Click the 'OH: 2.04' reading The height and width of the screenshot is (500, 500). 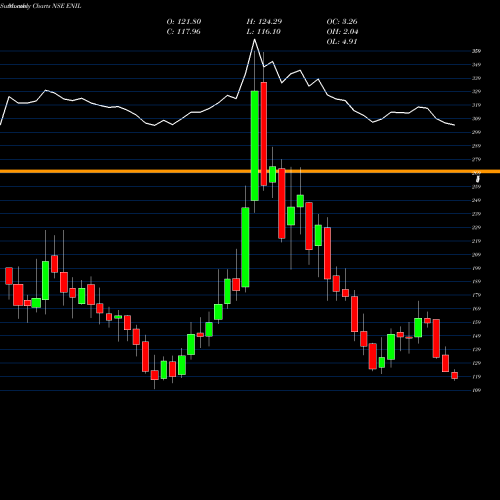click(x=342, y=32)
